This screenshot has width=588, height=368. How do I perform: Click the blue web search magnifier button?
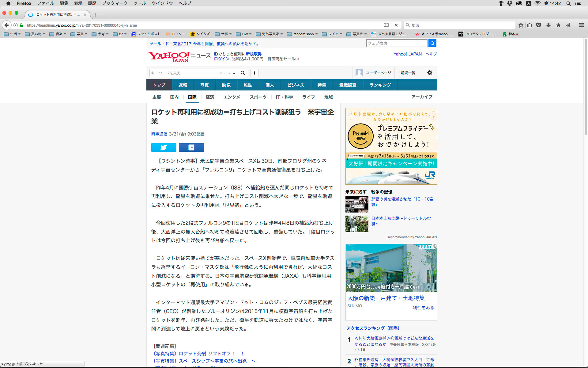pyautogui.click(x=432, y=43)
